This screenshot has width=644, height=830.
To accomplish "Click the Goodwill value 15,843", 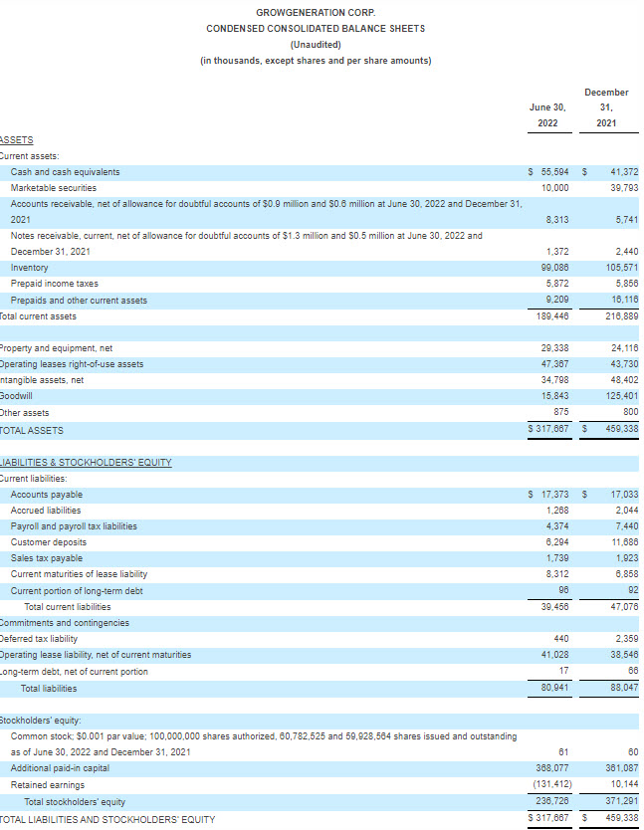I will pos(554,396).
